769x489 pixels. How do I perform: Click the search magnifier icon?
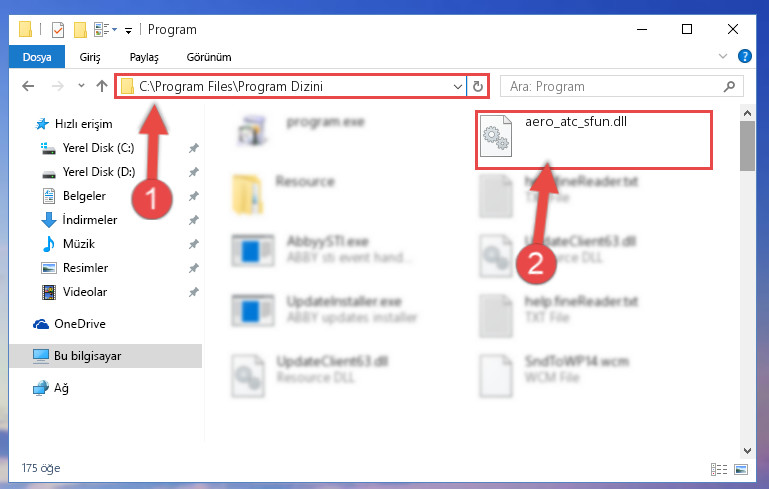coord(729,87)
